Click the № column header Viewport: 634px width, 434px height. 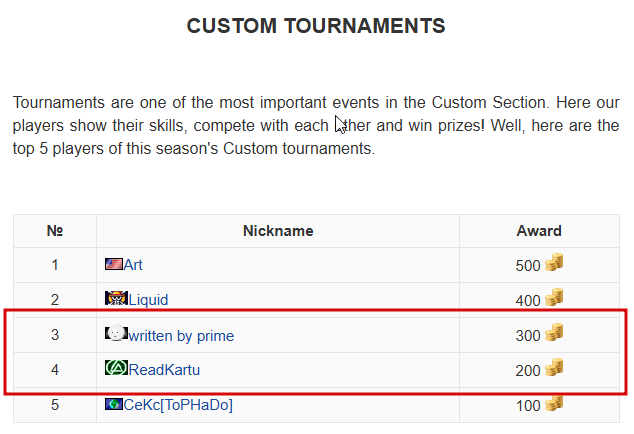pyautogui.click(x=55, y=231)
